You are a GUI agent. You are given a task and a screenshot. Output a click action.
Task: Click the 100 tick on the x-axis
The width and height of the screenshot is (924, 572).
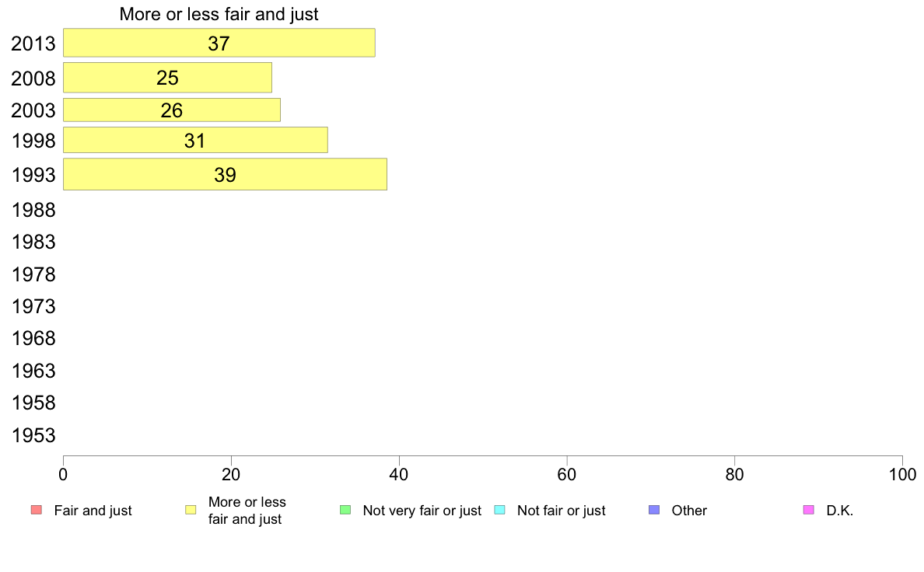pos(902,474)
